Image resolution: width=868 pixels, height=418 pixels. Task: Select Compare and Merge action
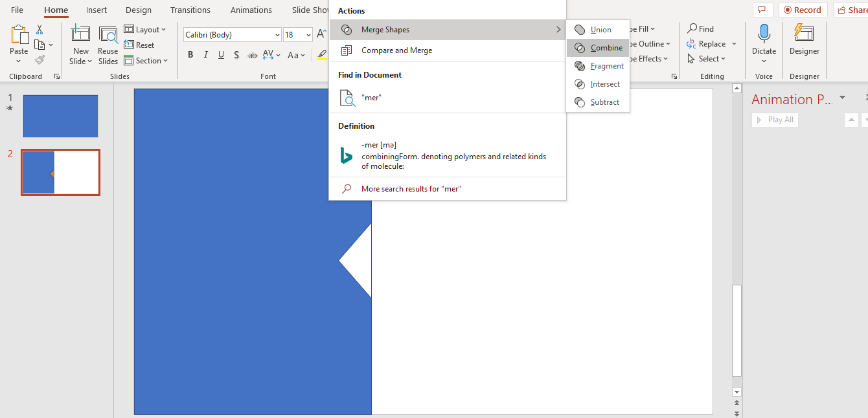[x=447, y=50]
